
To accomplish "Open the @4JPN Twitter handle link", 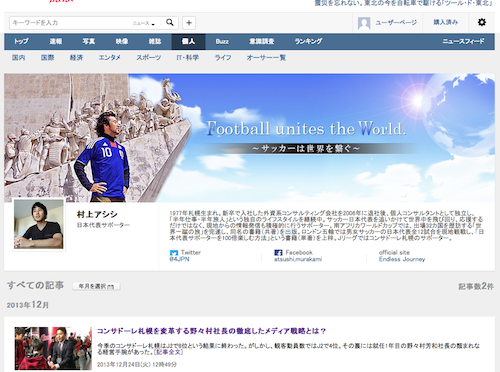I will point(179,259).
